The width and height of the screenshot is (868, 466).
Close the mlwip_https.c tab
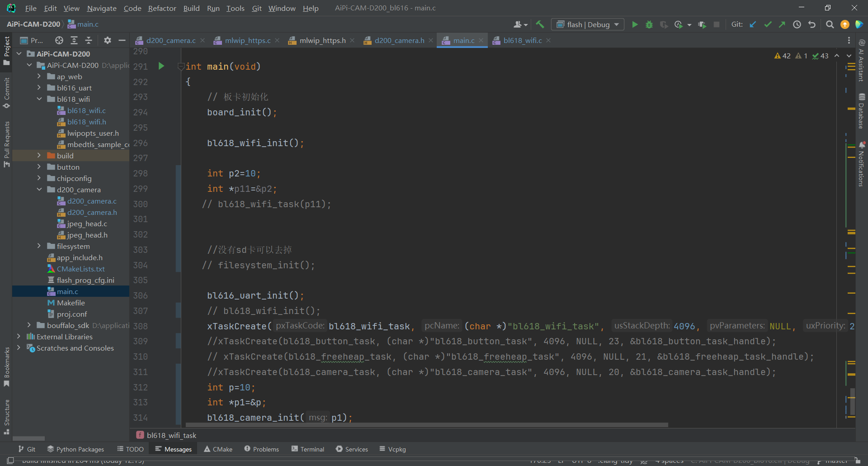tap(277, 40)
